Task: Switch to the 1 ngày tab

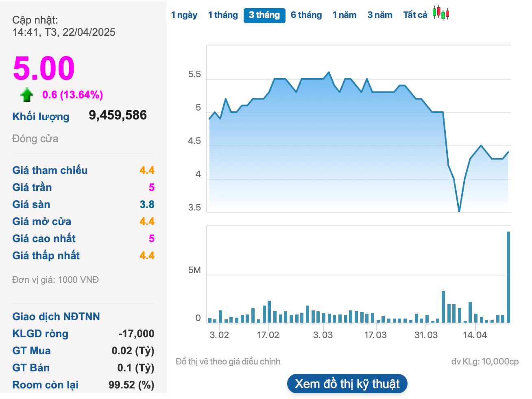Action: coord(184,15)
